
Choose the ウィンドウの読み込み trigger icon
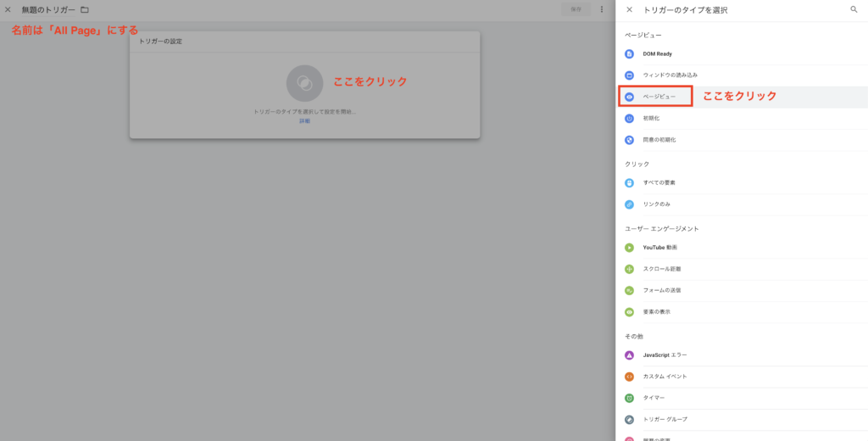(629, 75)
